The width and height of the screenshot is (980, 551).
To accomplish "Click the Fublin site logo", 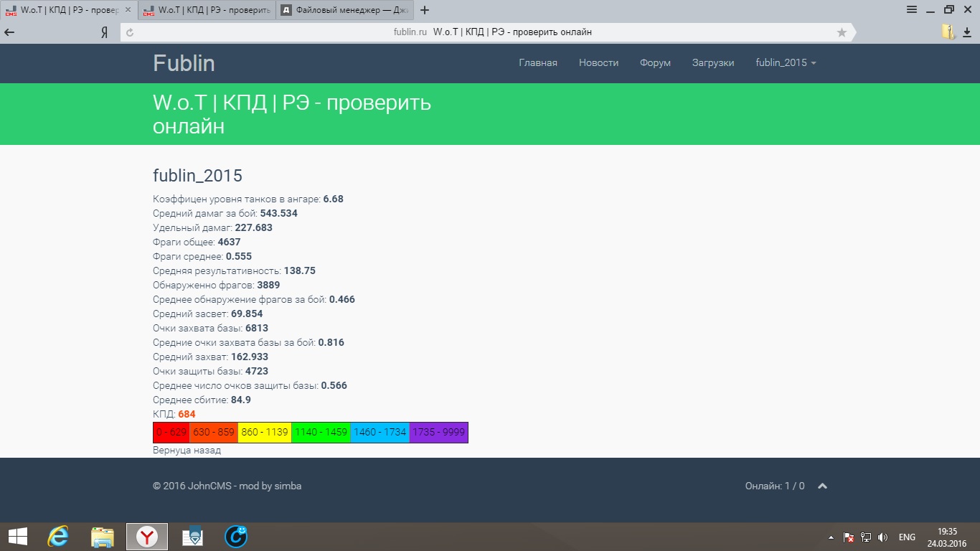I will coord(184,63).
